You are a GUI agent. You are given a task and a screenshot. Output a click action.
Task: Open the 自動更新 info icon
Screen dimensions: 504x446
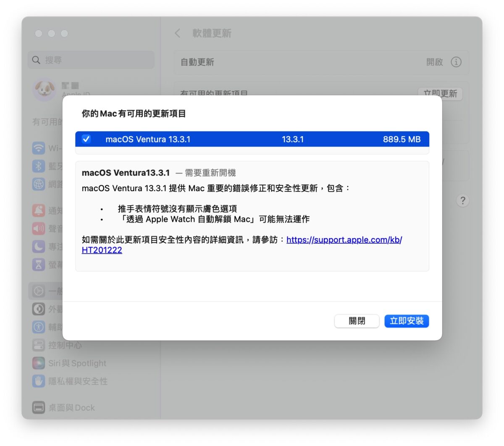(x=456, y=62)
